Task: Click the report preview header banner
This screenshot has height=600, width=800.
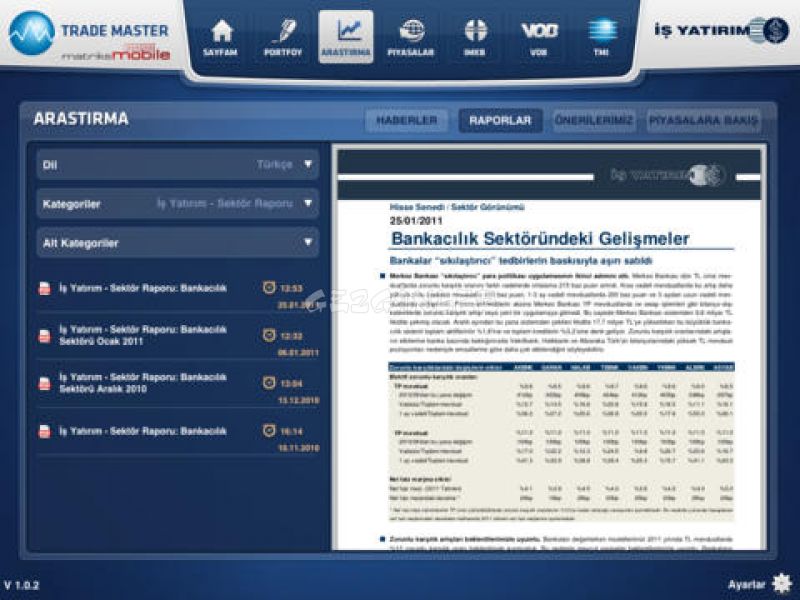Action: pyautogui.click(x=549, y=175)
